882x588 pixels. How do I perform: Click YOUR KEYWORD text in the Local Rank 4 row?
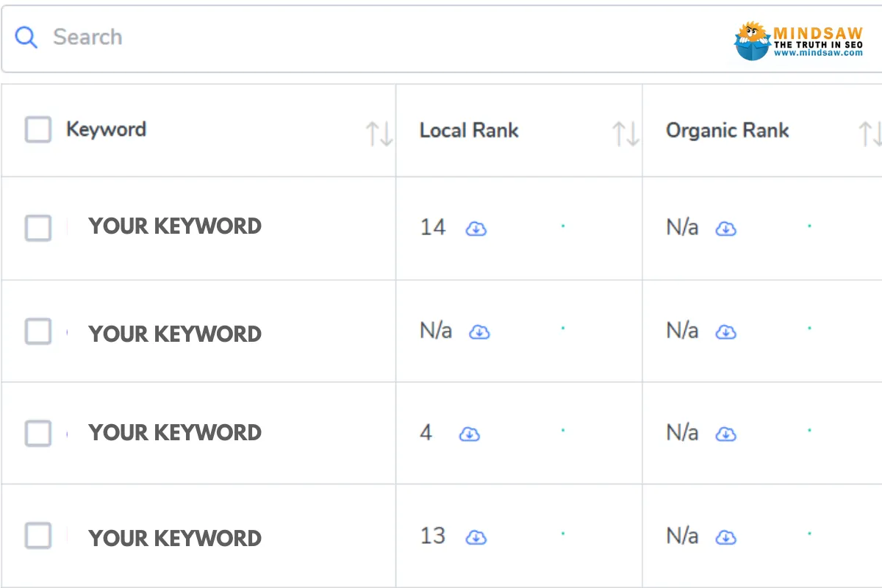[175, 433]
